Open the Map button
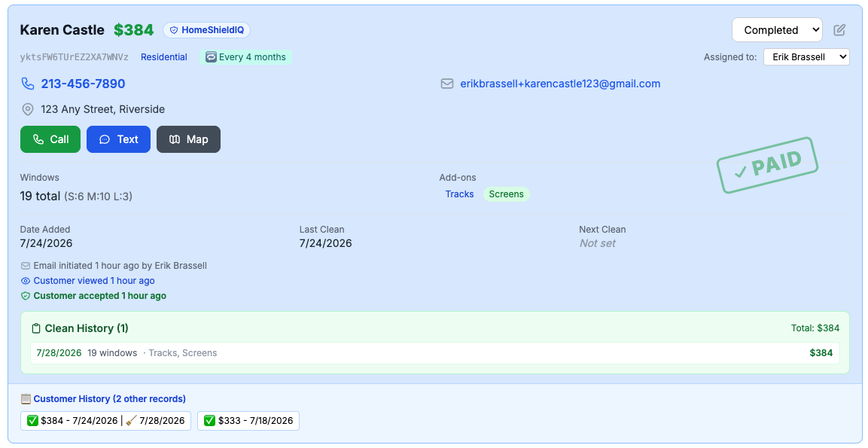This screenshot has width=868, height=448. (189, 139)
